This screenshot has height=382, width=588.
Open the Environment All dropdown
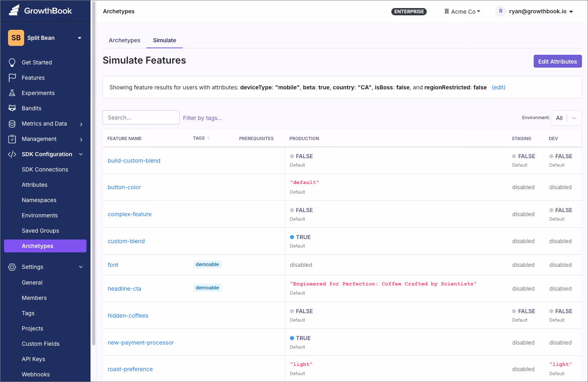point(566,118)
